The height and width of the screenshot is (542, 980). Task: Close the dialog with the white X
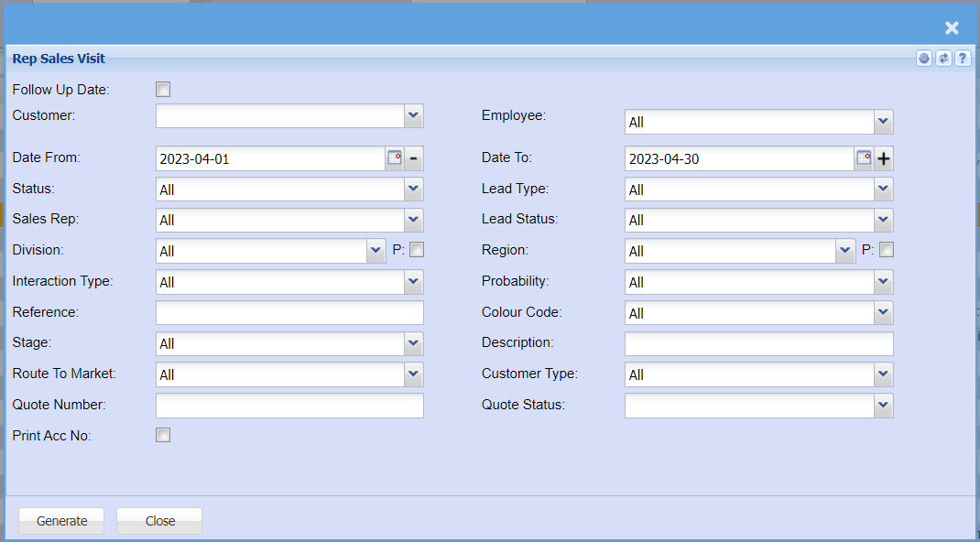point(952,28)
